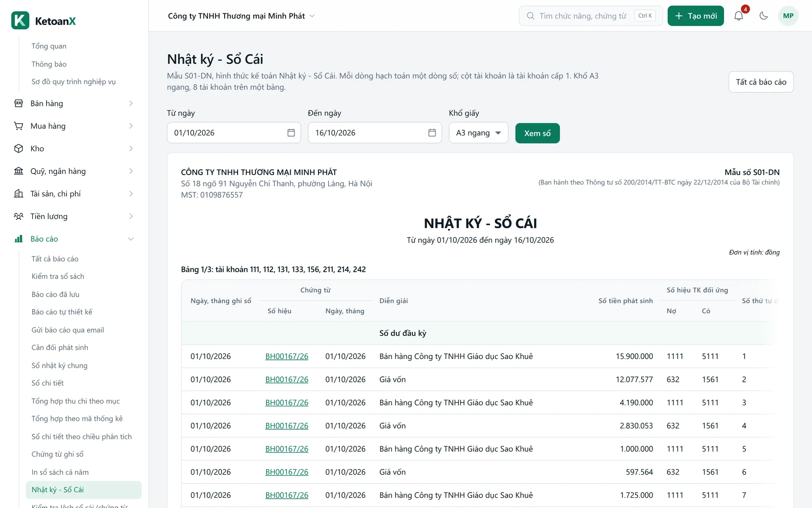The height and width of the screenshot is (508, 812).
Task: Click the Tạo mới button
Action: pos(695,16)
